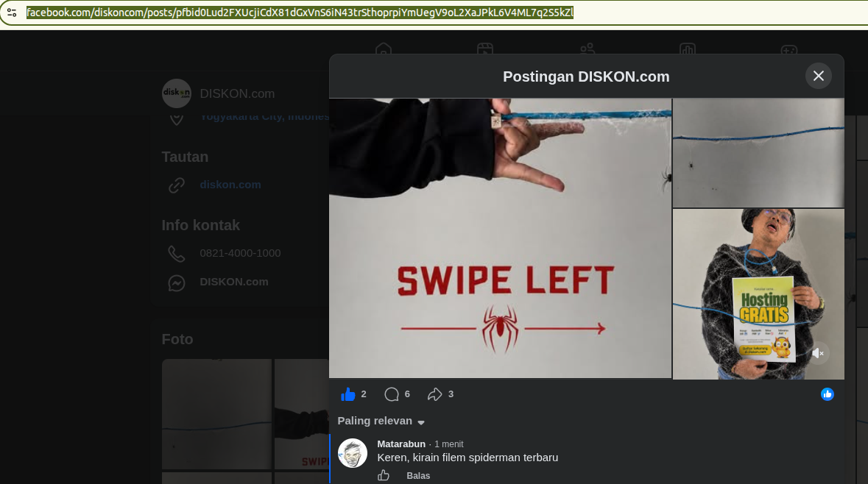Click the share arrow icon

434,394
